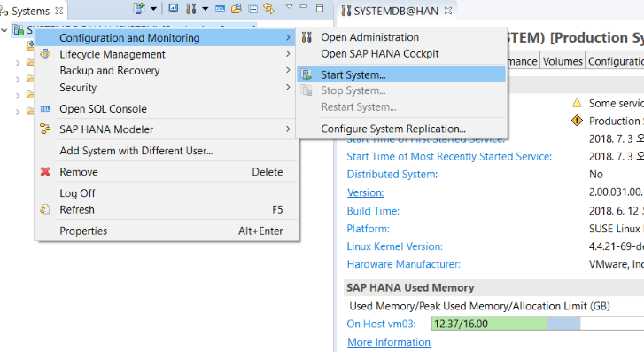Click the Used Memory/Peak Used Memory/Allocation Limit caption
644x352 pixels.
pyautogui.click(x=480, y=307)
